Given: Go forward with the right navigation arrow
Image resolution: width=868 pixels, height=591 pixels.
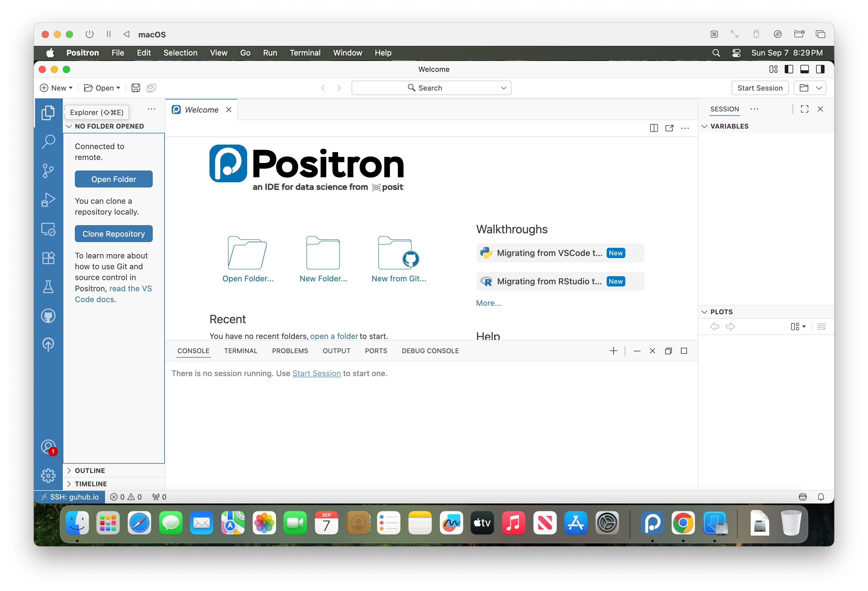Looking at the screenshot, I should click(339, 88).
